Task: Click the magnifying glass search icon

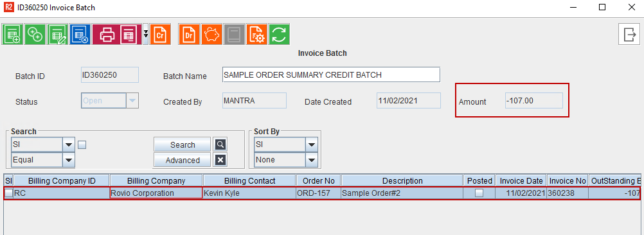Action: pos(220,144)
